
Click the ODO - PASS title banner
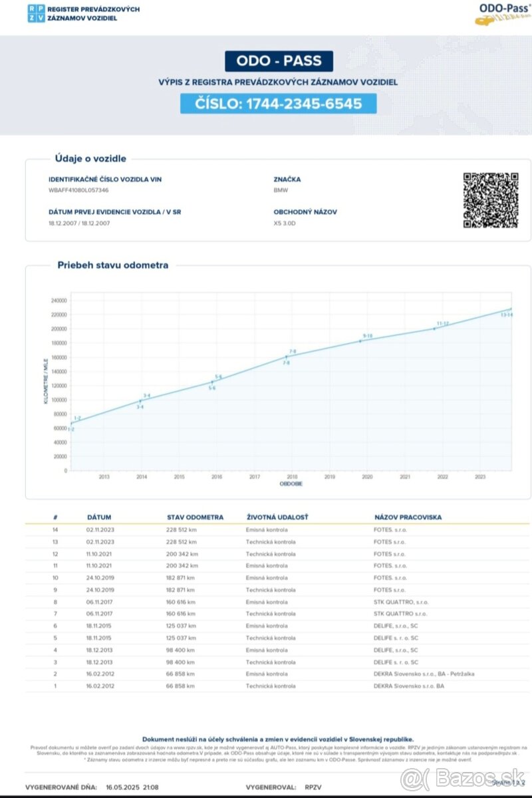pos(279,61)
